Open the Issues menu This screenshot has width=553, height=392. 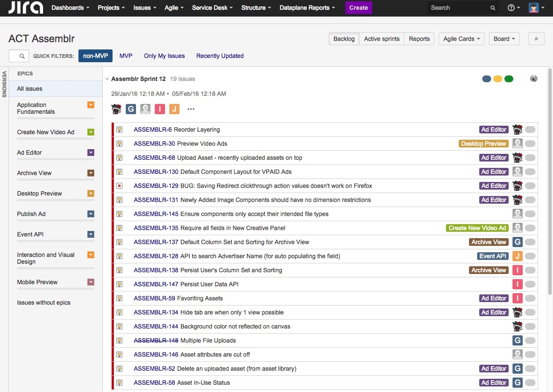[x=145, y=8]
